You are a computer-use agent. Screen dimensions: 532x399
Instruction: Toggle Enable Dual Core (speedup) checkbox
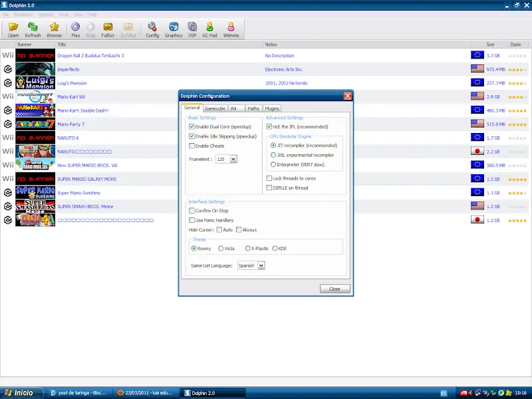(x=192, y=126)
